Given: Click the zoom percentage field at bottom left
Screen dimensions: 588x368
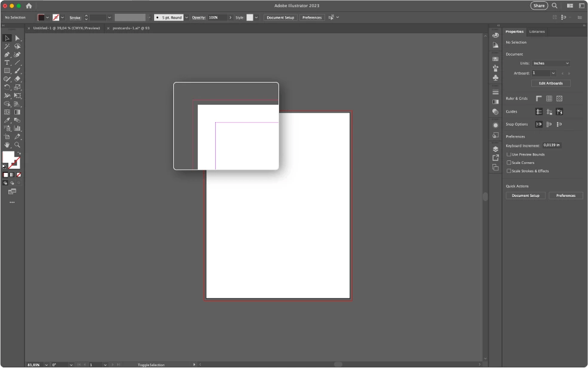Looking at the screenshot, I should [x=33, y=364].
